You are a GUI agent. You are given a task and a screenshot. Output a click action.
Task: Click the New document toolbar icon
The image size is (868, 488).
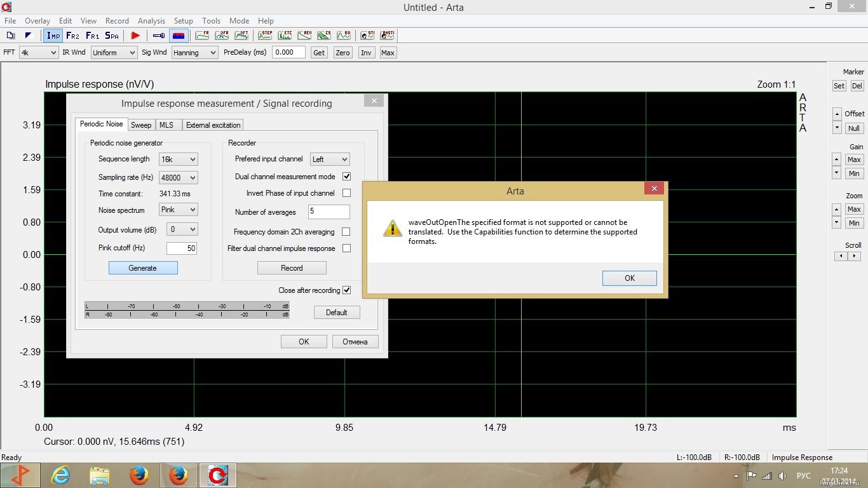(x=10, y=36)
